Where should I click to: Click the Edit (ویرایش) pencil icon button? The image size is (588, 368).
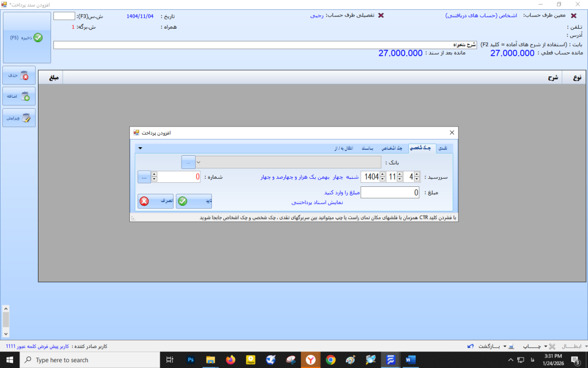[x=19, y=118]
